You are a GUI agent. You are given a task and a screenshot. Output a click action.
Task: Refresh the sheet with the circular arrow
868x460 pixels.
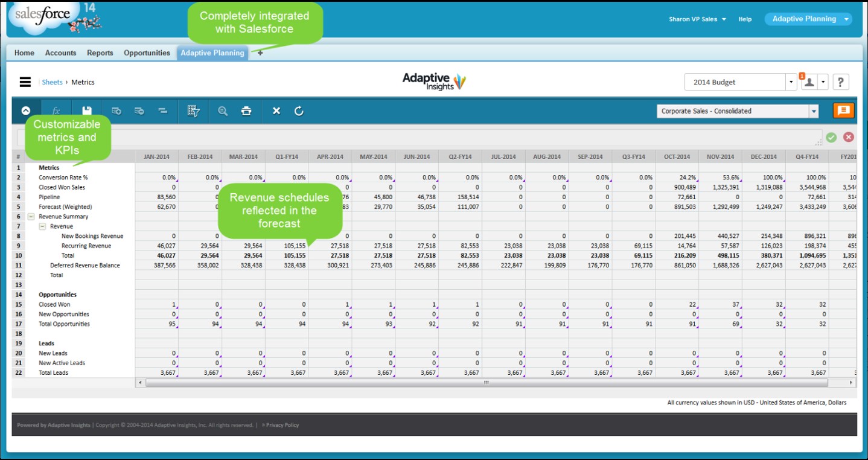click(299, 111)
